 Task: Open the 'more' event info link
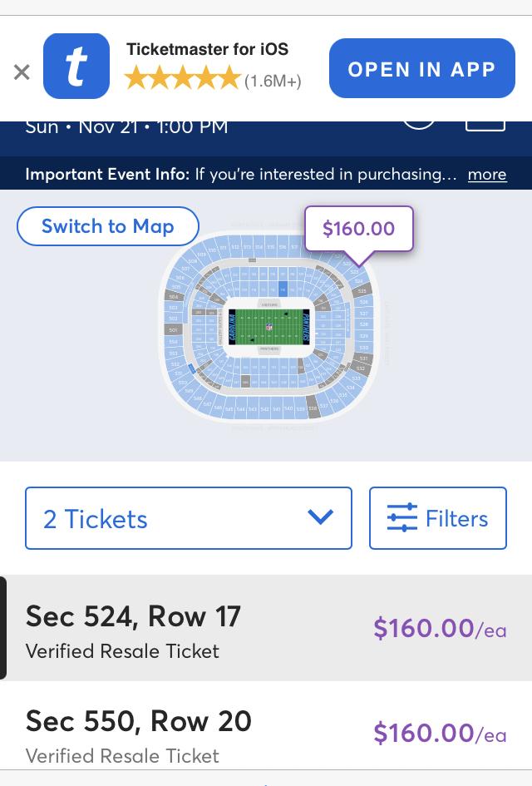tap(487, 175)
